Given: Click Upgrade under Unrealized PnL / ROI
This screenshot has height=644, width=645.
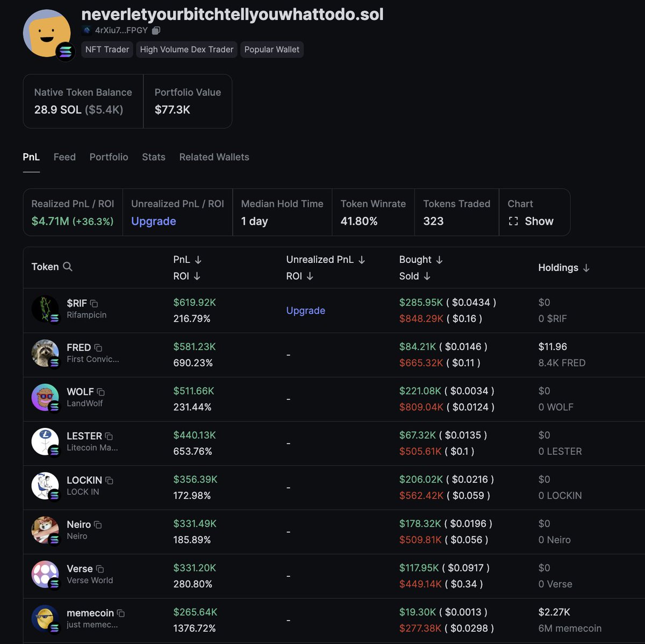Looking at the screenshot, I should 153,221.
